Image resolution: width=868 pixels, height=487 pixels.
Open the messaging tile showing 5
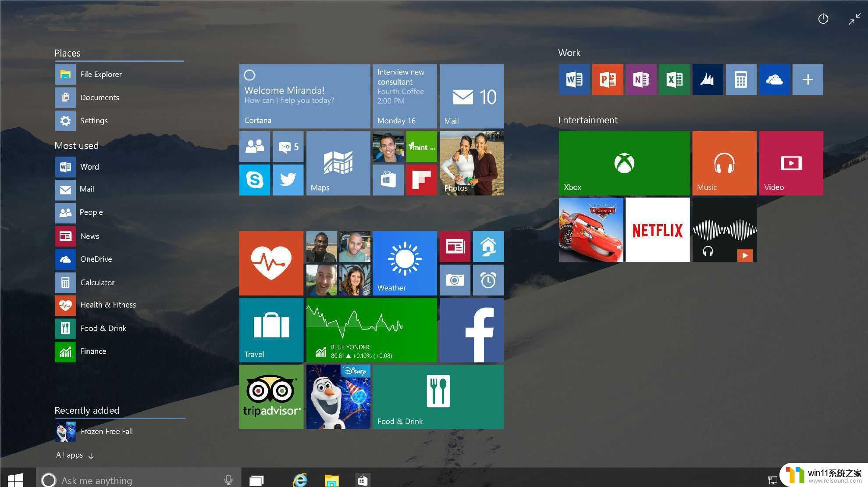tap(288, 147)
